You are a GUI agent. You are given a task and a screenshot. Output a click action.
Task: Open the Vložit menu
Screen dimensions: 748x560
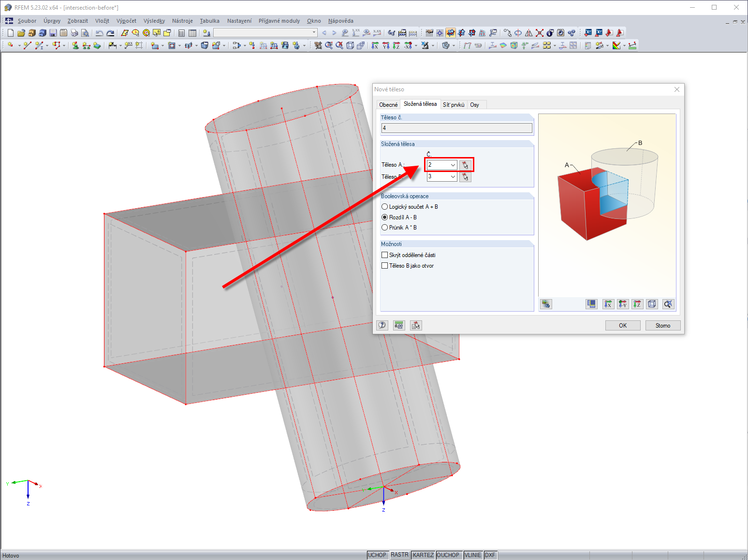point(102,21)
